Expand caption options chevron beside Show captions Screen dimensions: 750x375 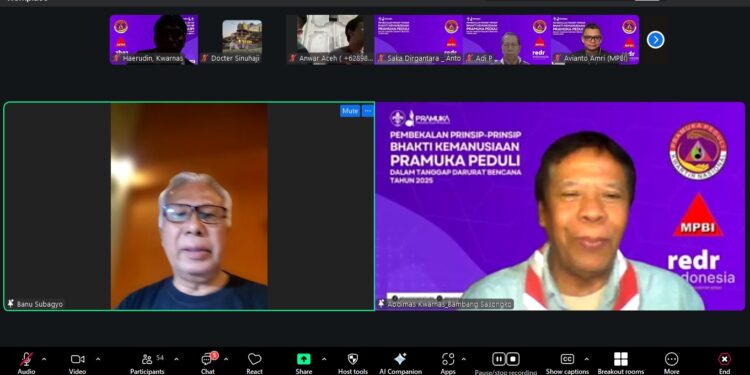click(x=587, y=359)
